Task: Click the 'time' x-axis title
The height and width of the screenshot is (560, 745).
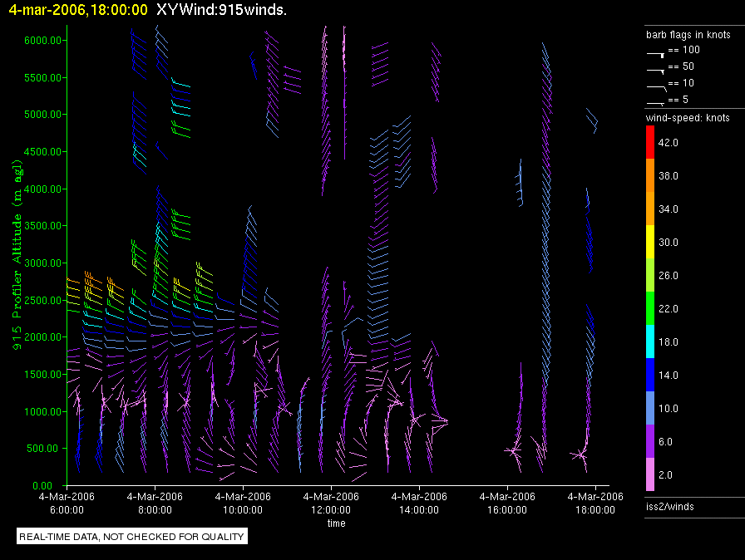Action: (336, 523)
